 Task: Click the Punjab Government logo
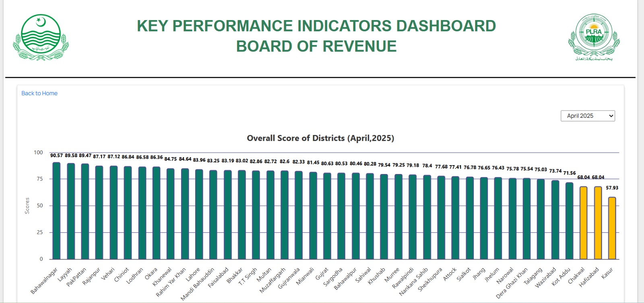(41, 37)
